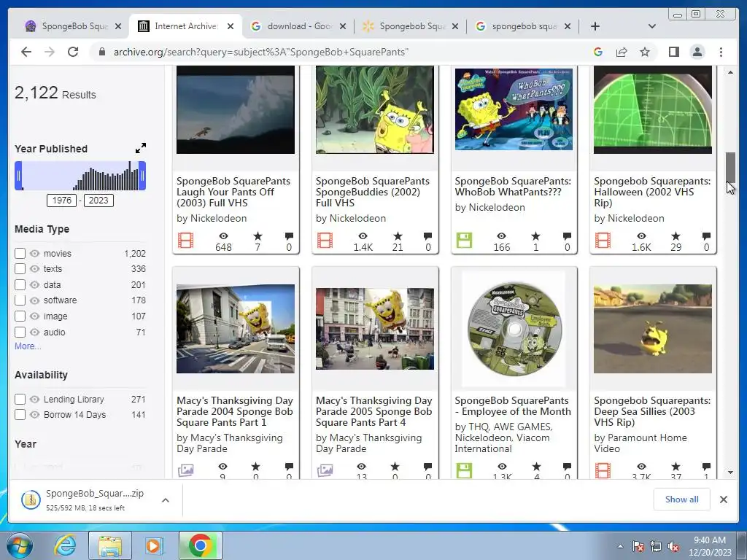The image size is (747, 560).
Task: Check the image media type checkbox
Action: coord(20,316)
